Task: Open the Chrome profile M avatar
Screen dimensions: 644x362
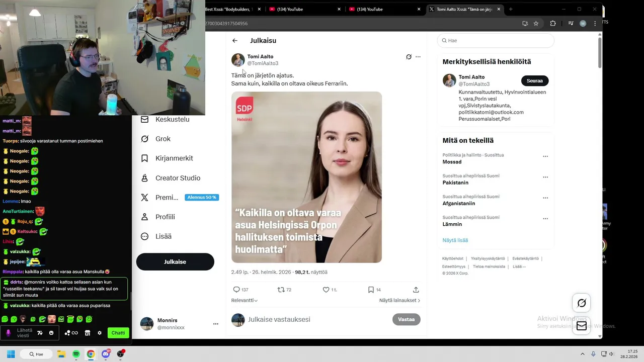Action: point(583,24)
